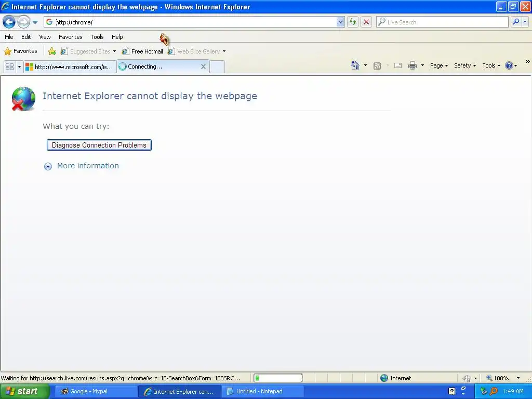Click the safely remove hardware tray icon
The width and height of the screenshot is (532, 399).
tap(484, 391)
